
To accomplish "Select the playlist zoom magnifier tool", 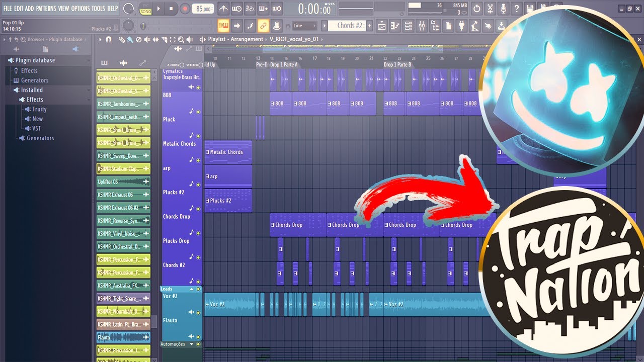I will pyautogui.click(x=181, y=39).
